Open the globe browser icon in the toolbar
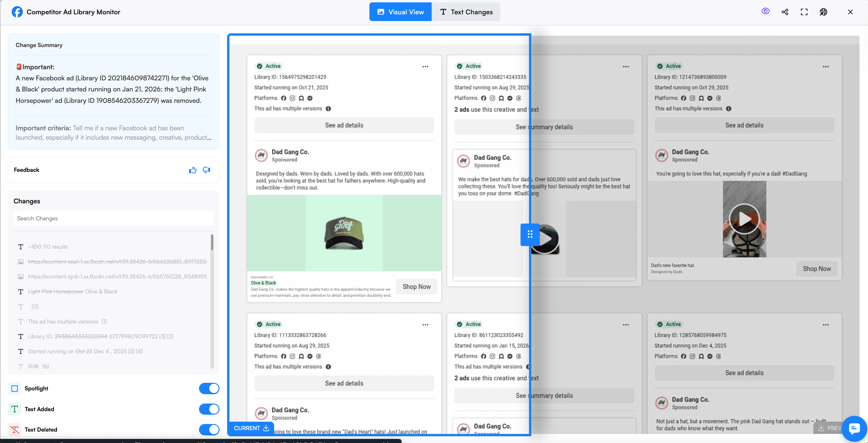The height and width of the screenshot is (443, 868). pyautogui.click(x=823, y=12)
